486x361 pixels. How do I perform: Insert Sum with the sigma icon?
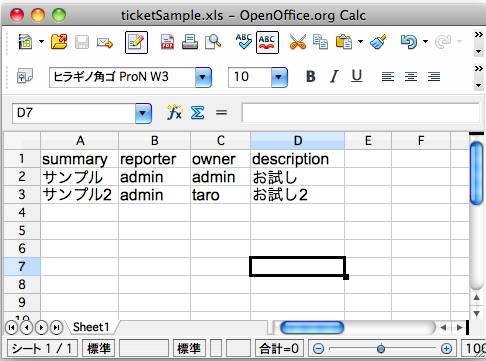click(x=197, y=113)
